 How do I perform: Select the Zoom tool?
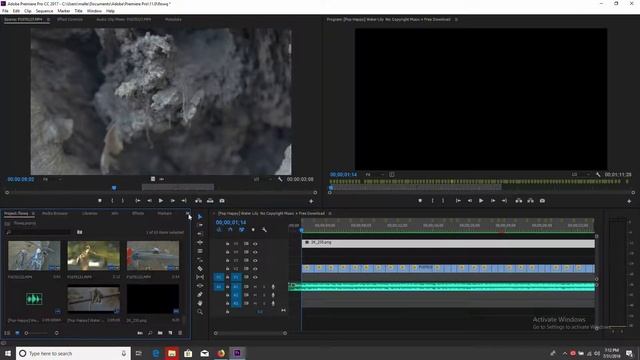[200, 312]
